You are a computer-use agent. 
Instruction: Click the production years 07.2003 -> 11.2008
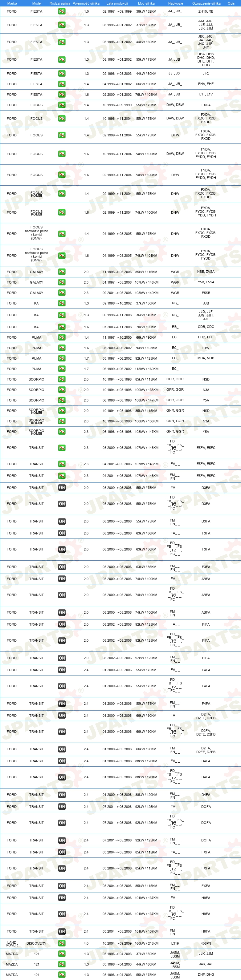pos(117,327)
